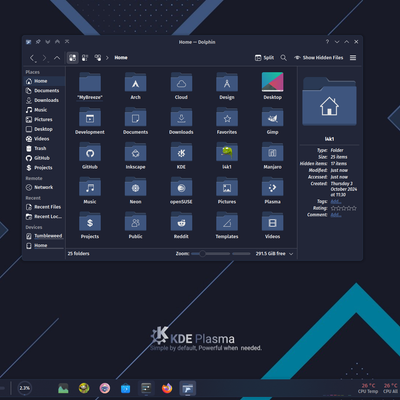Open Trash in the Places panel

coord(44,149)
